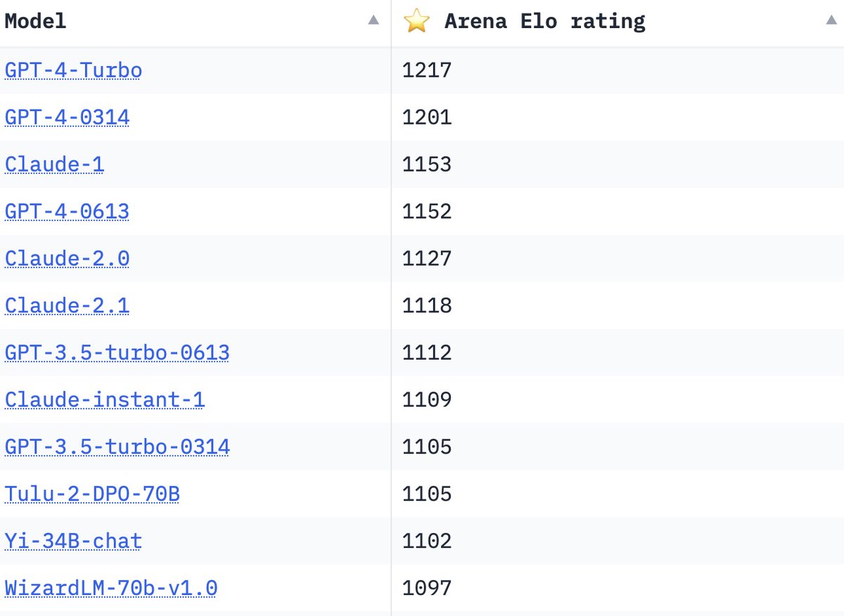Click the Arena Elo rating header label
This screenshot has height=616, width=844.
coord(544,21)
